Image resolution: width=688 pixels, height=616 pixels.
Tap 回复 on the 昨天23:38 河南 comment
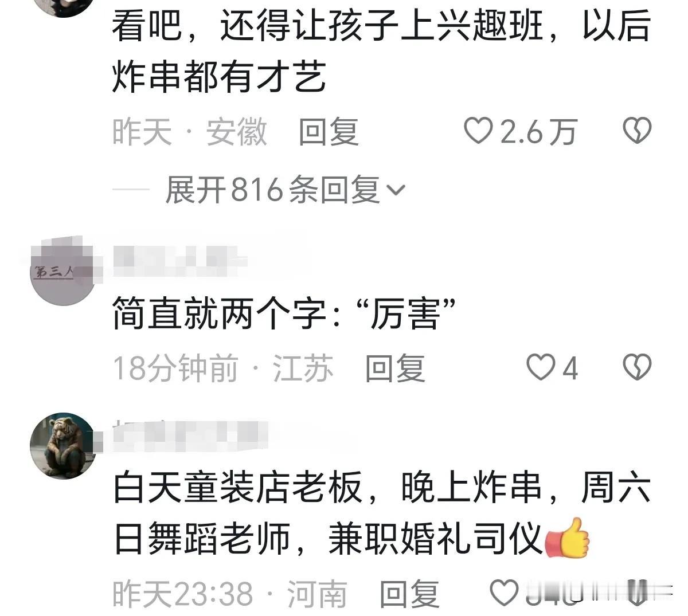point(409,594)
